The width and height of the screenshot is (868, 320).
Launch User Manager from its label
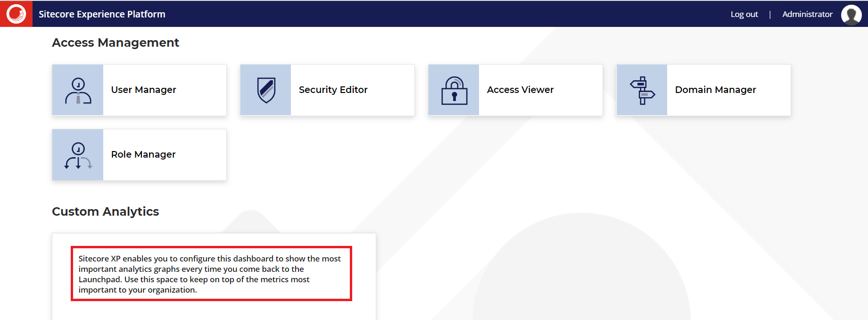tap(143, 90)
